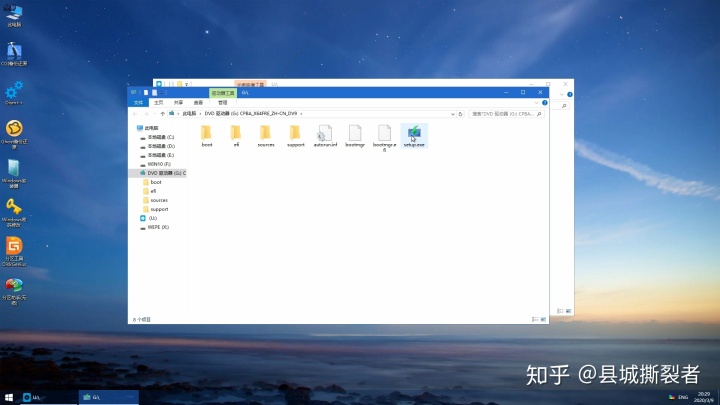Launch the DiskGenius partition tool icon

point(14,252)
